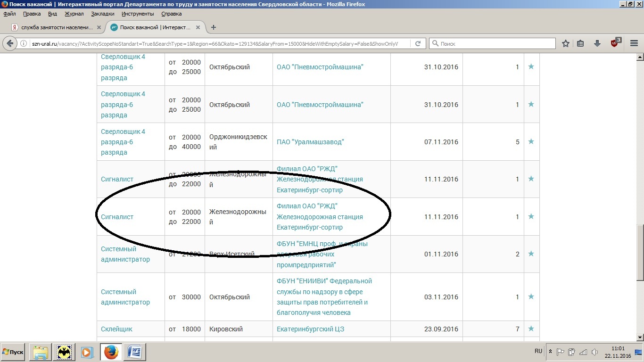Click the 'от 30000' salary cell
The image size is (644, 362).
[x=185, y=297]
